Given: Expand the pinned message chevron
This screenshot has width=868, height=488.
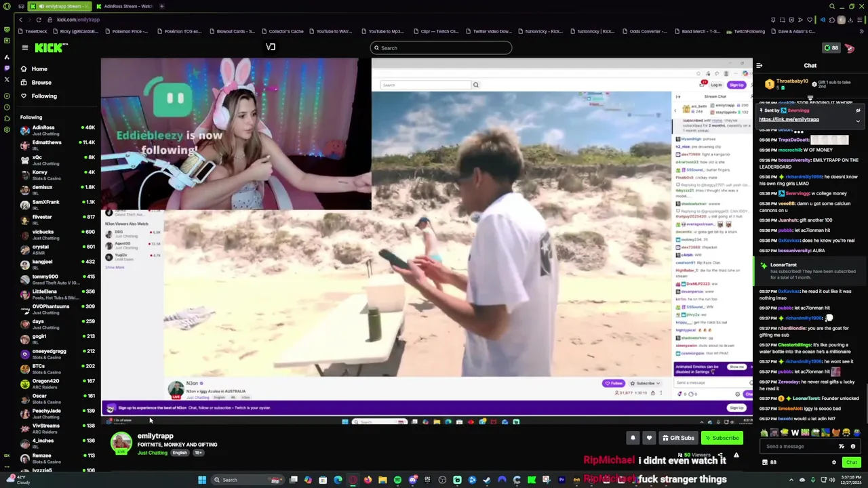Looking at the screenshot, I should pos(858,121).
